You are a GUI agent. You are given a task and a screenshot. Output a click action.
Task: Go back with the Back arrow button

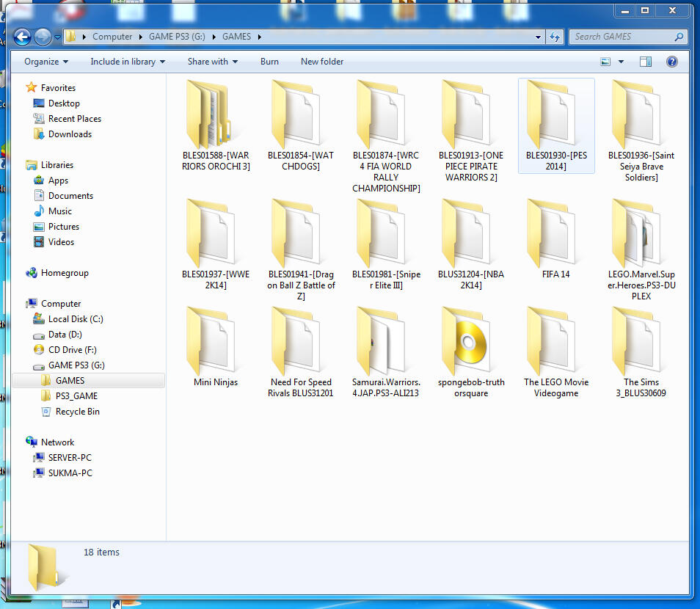point(22,37)
